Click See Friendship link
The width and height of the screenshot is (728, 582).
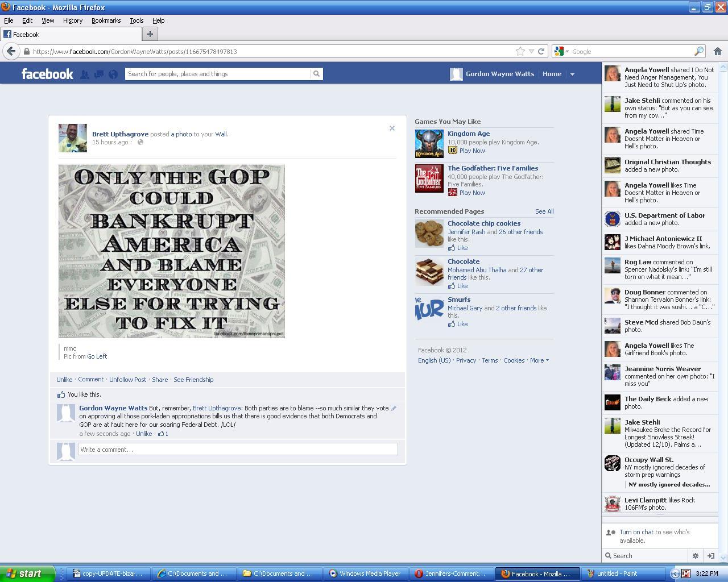[193, 380]
